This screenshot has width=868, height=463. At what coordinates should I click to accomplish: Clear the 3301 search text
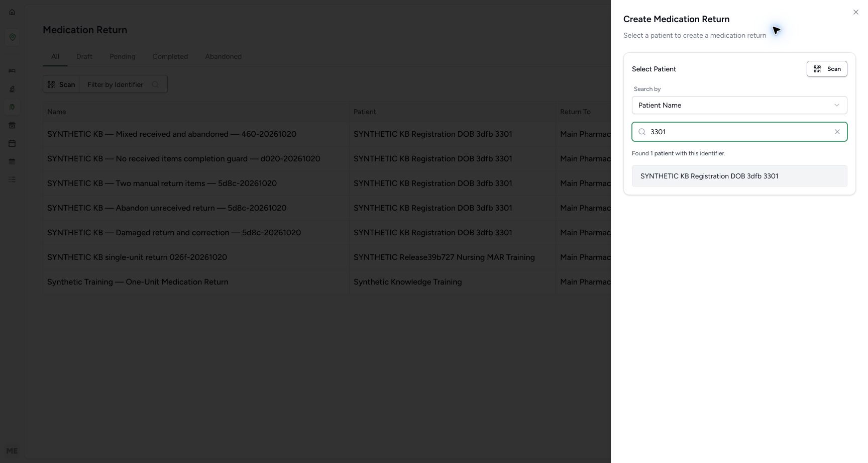[x=837, y=132]
